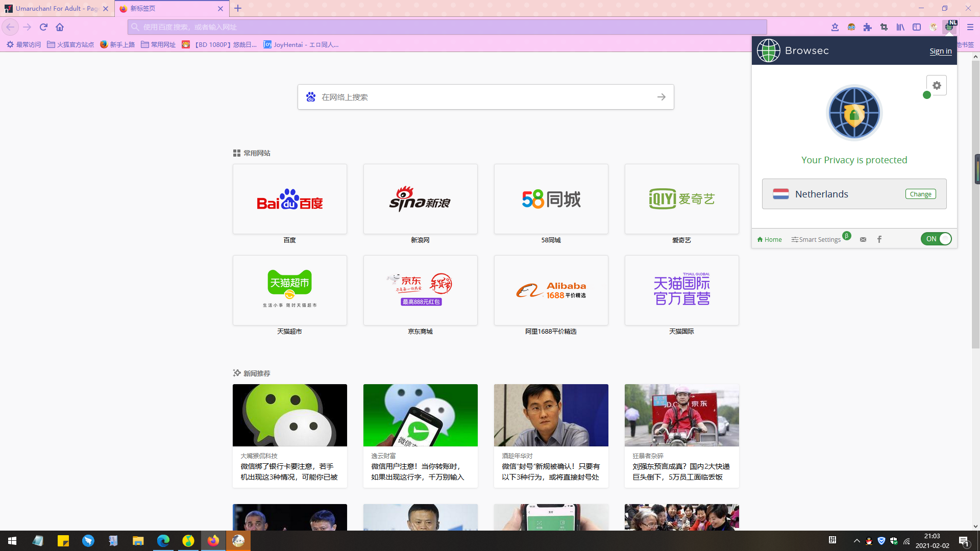
Task: Change the Netherlands VPN location
Action: [x=920, y=194]
